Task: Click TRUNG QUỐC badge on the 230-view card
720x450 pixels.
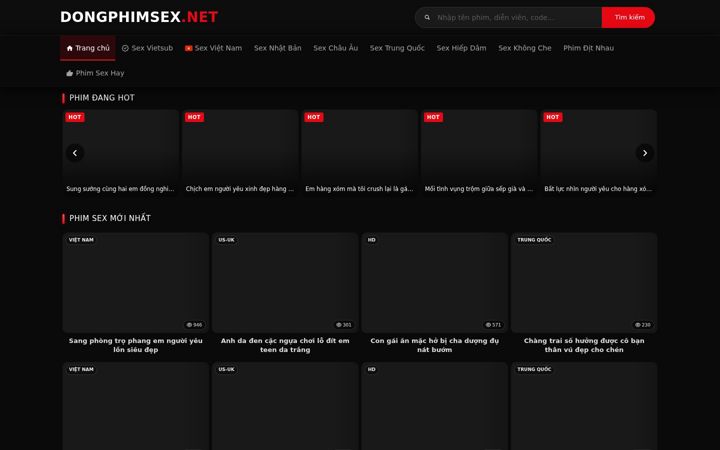Action: tap(534, 240)
